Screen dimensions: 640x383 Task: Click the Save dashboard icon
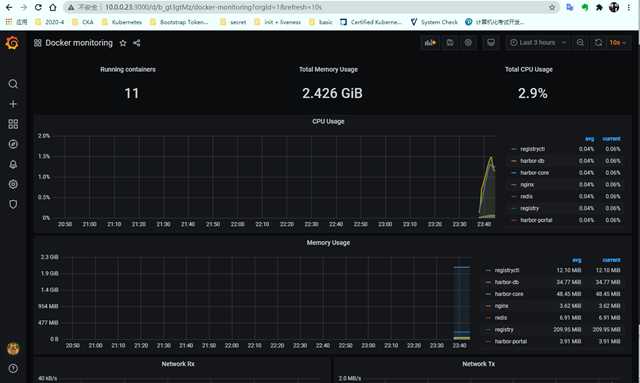[x=450, y=42]
